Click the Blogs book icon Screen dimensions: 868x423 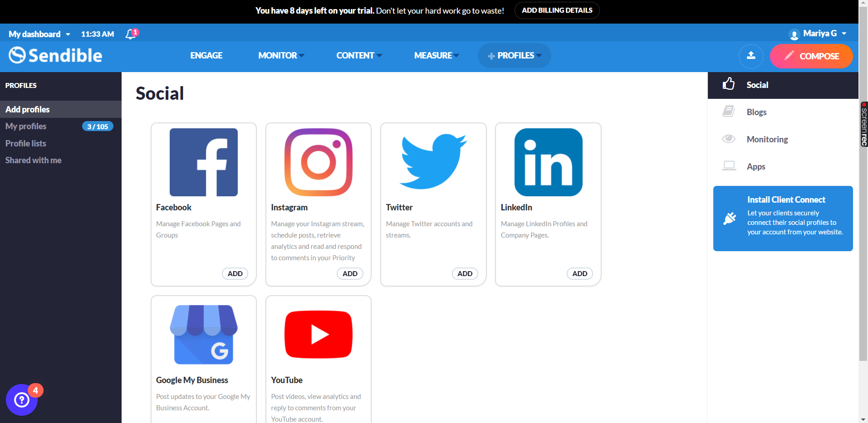tap(729, 112)
